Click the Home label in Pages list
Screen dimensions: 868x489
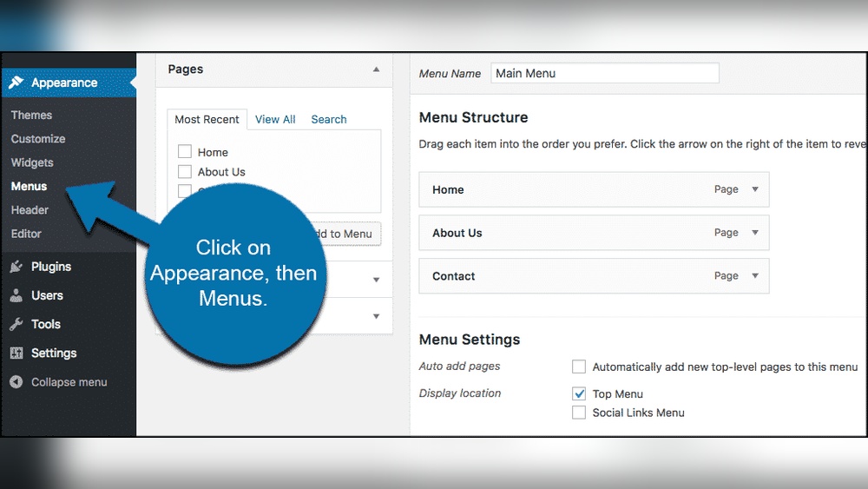click(213, 152)
